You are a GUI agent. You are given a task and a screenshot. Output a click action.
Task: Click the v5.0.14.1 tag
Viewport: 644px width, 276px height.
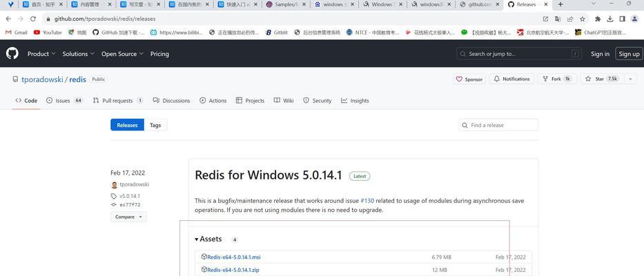click(130, 196)
